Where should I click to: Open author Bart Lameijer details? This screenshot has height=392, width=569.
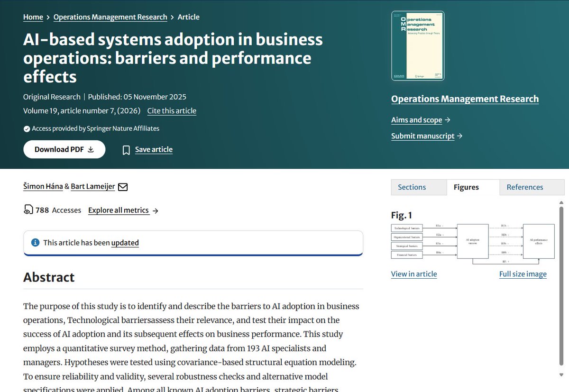(x=93, y=187)
